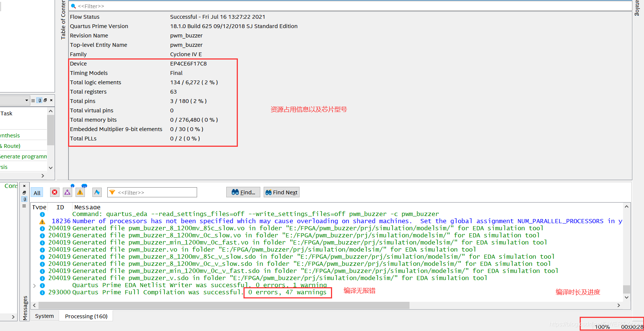Click the ID column header in Messages

pyautogui.click(x=60, y=207)
